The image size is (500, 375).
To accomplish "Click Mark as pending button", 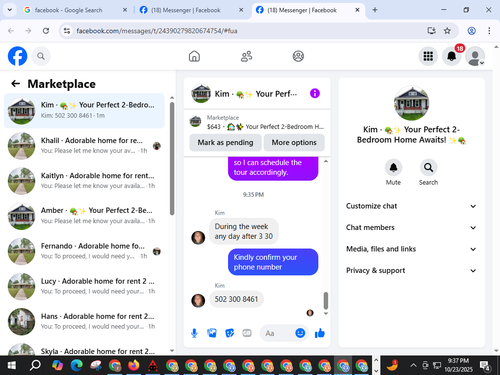I will coord(225,143).
